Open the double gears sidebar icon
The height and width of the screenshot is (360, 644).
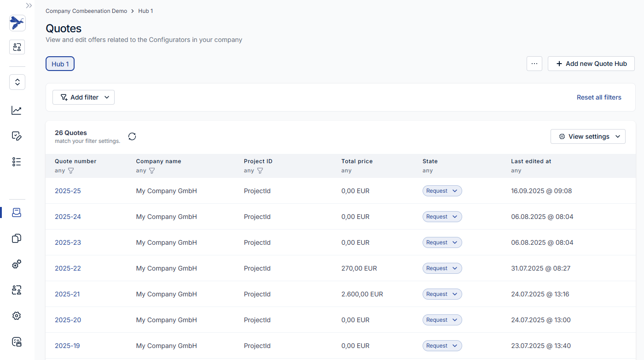click(17, 264)
